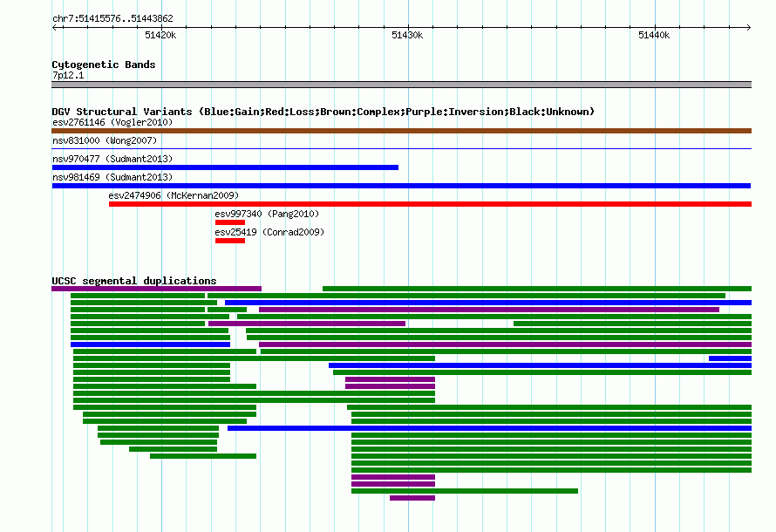Click the short red esv25419 loss bar

point(230,241)
